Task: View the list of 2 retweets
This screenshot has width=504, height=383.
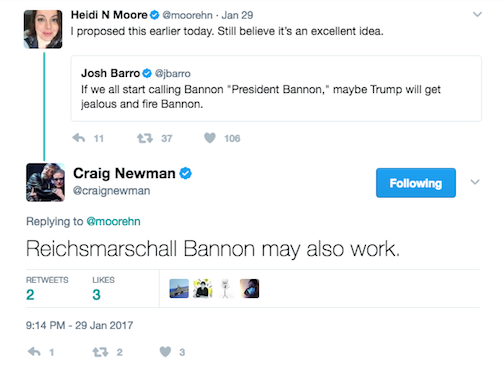Action: tap(47, 289)
